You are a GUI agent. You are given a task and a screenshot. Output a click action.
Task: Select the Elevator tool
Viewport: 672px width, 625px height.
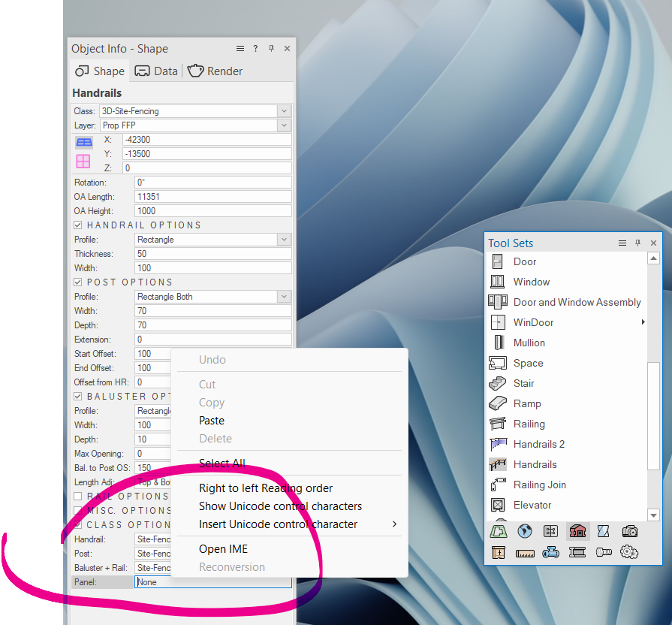532,505
